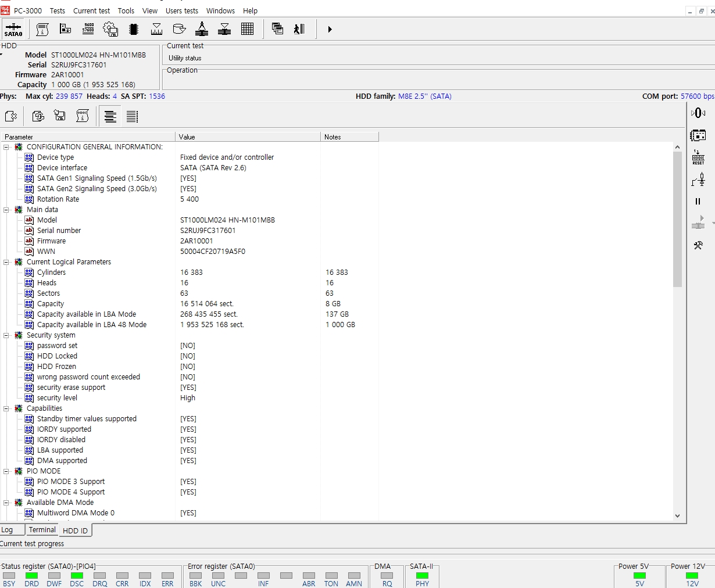Switch to the Terminal tab
The width and height of the screenshot is (715, 588).
(x=42, y=530)
